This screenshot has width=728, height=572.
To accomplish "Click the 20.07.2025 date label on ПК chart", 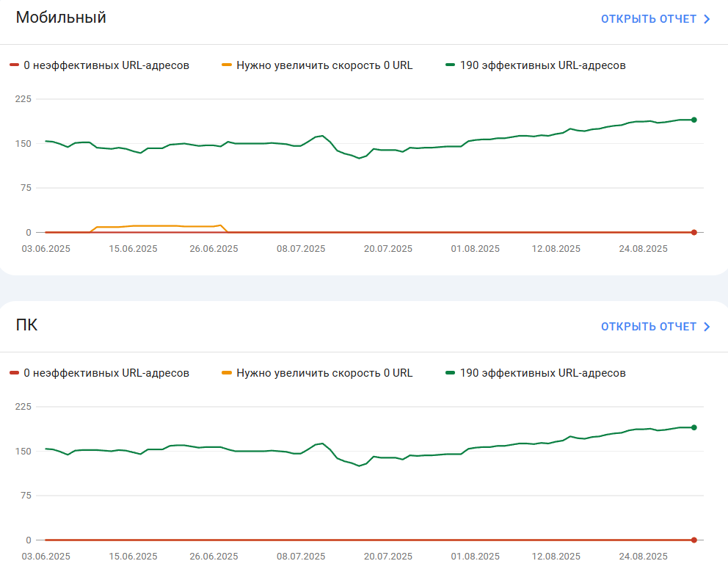I will coord(388,556).
